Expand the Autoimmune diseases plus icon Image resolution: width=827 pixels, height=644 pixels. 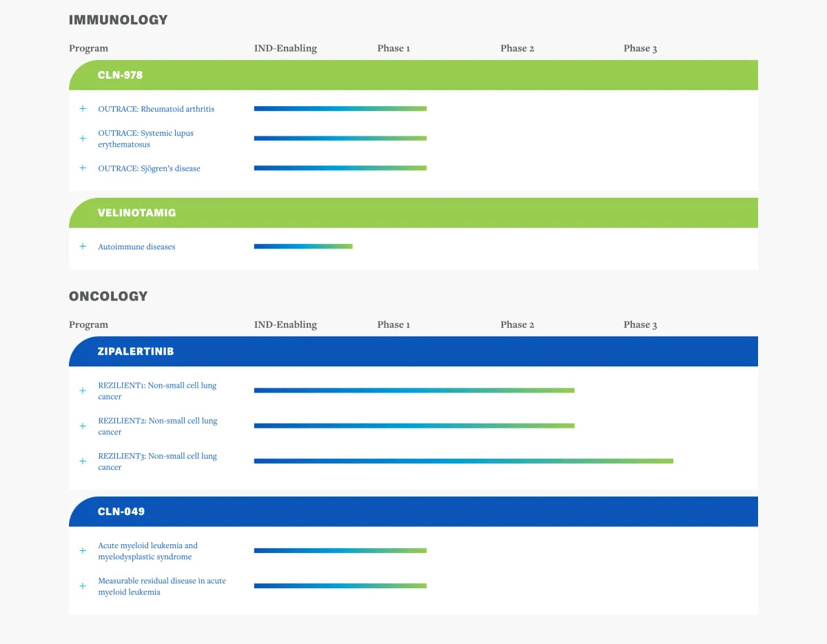(x=83, y=247)
